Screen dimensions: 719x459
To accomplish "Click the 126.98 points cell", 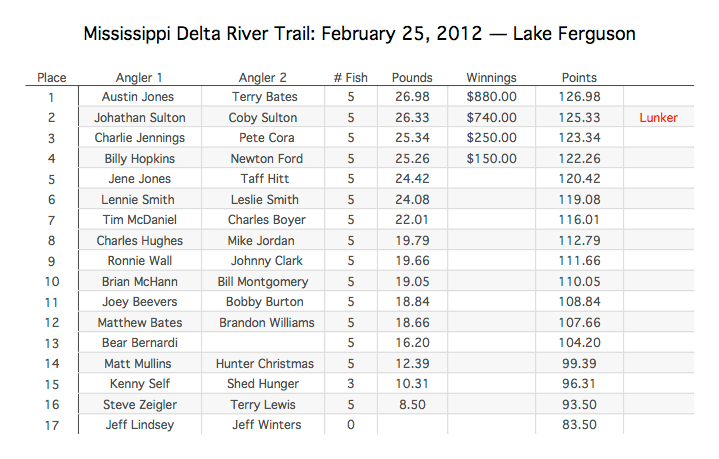I will [x=579, y=97].
